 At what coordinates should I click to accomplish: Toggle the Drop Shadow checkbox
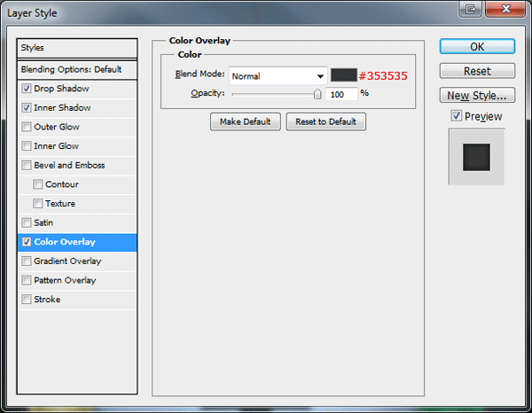[26, 89]
